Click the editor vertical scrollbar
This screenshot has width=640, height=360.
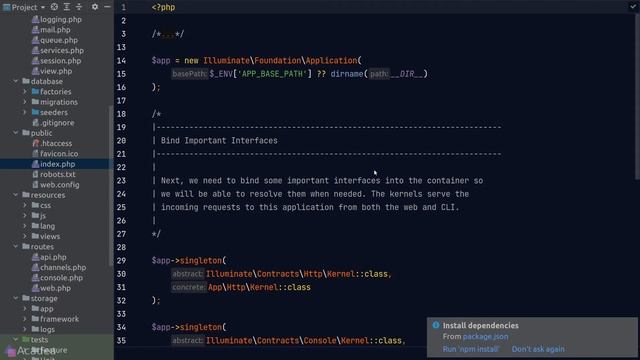pos(637,96)
